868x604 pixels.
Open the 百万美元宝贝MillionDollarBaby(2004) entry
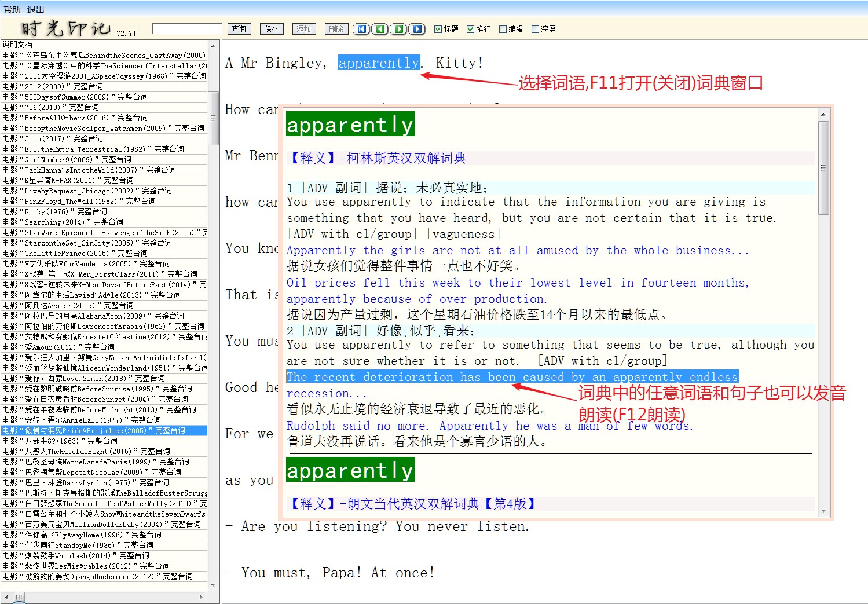click(104, 524)
